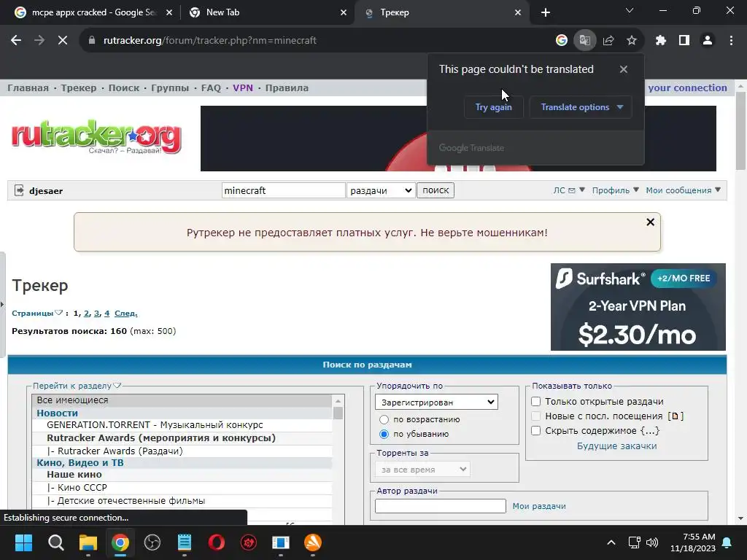Open Поиск in the site menu
The height and width of the screenshot is (560, 747).
coord(124,87)
